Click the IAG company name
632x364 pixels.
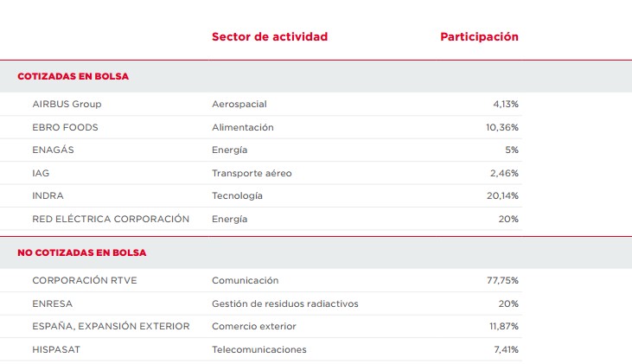pyautogui.click(x=41, y=173)
